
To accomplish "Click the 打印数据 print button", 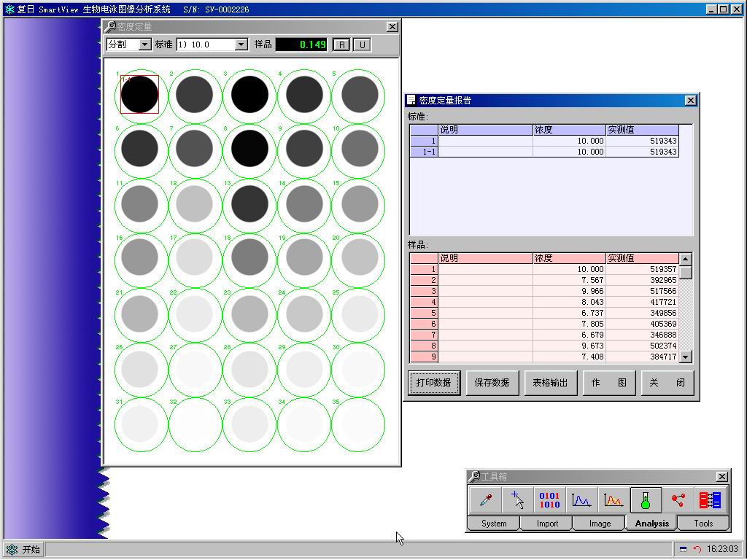I will pos(434,383).
